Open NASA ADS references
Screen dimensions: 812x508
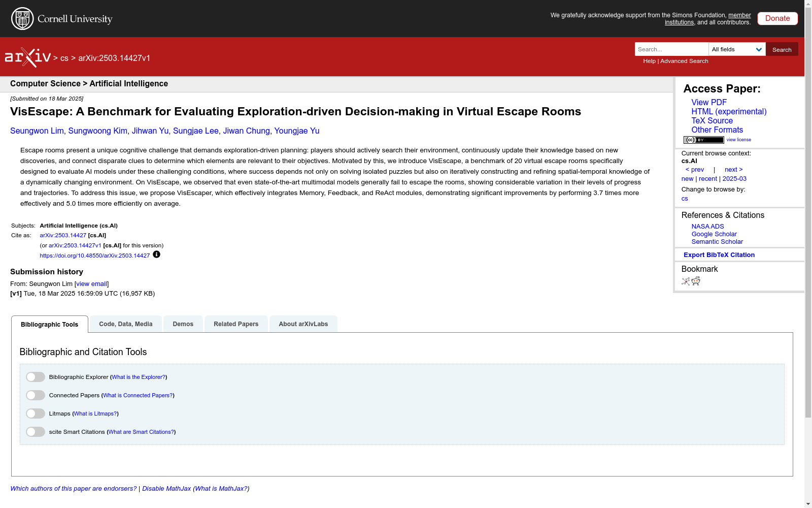tap(707, 227)
